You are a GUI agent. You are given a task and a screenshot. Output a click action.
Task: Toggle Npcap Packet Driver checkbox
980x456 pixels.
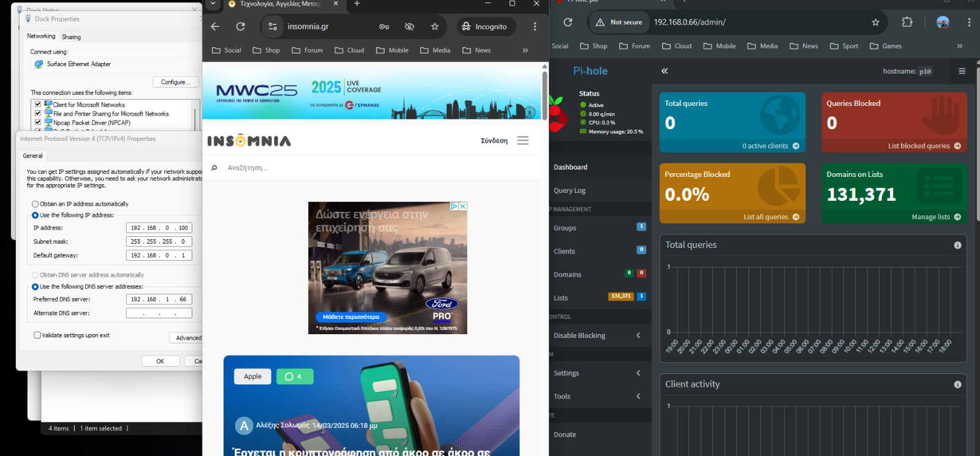tap(38, 122)
